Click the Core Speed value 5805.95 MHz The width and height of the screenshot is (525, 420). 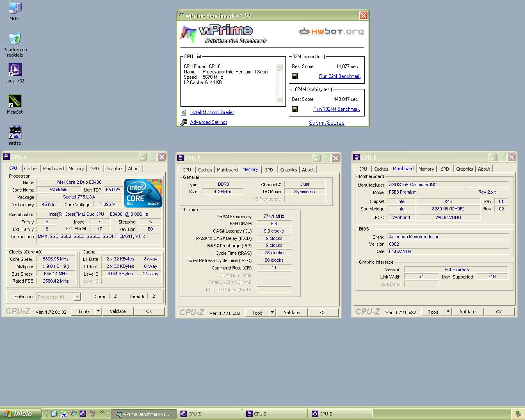click(56, 259)
